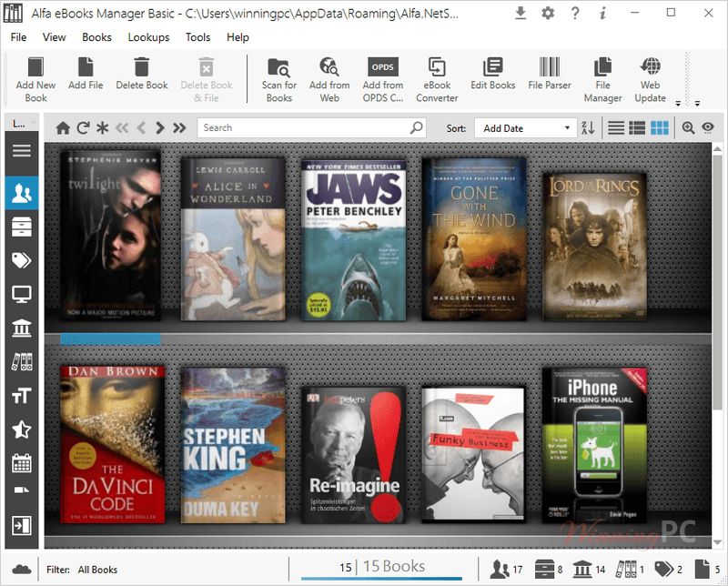This screenshot has height=586, width=728.
Task: Jump to last page with double-right arrows
Action: [x=179, y=127]
